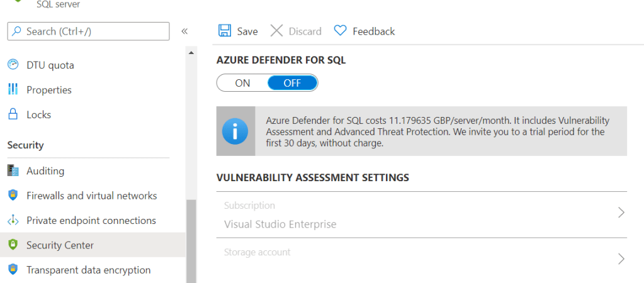Turn Azure Defender for SQL ON
Image resolution: width=644 pixels, height=283 pixels.
[242, 83]
